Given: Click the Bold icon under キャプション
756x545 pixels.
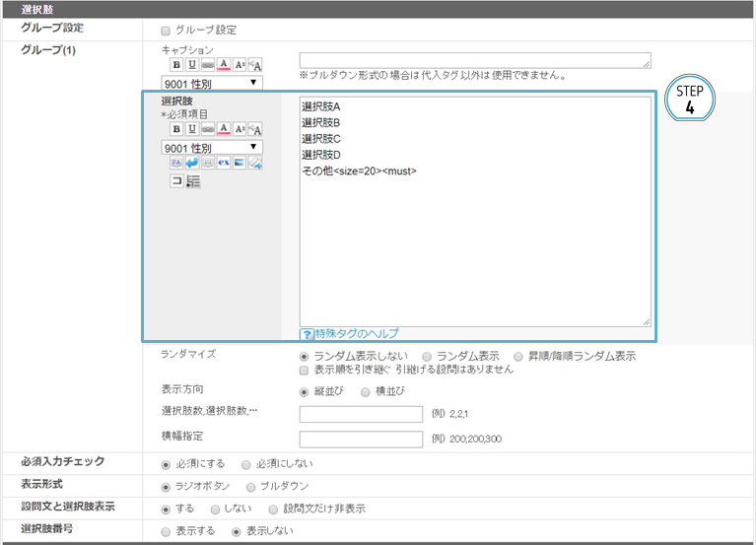Looking at the screenshot, I should pyautogui.click(x=176, y=64).
